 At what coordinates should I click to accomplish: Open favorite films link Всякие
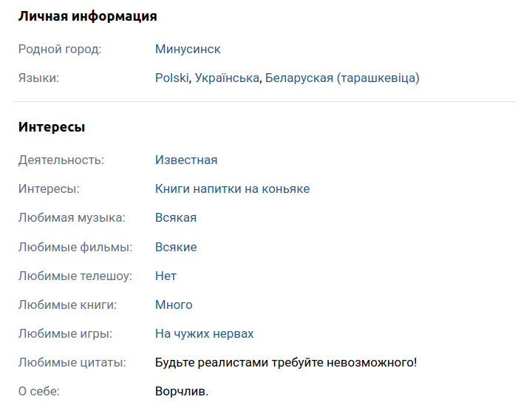(x=176, y=247)
